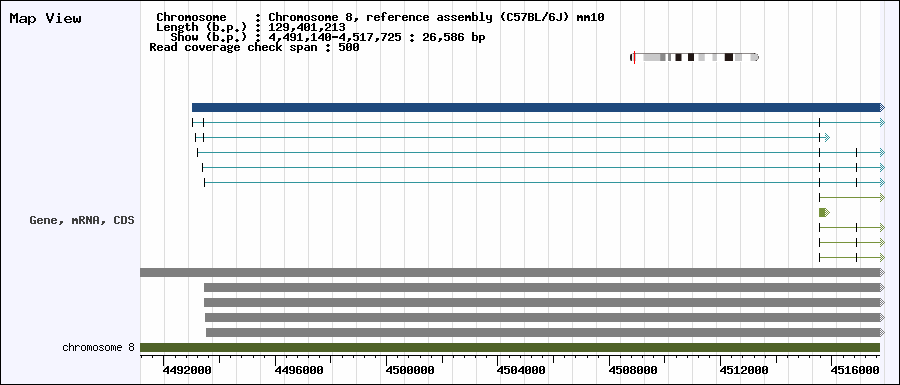Select the fifth teal mRNA transcript line
The width and height of the screenshot is (900, 385).
pos(545,182)
